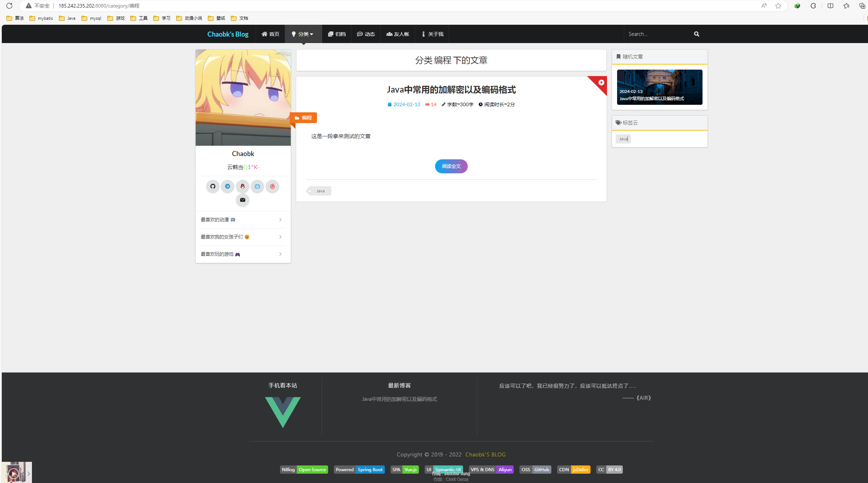The width and height of the screenshot is (868, 483).
Task: Click the Chaobk's Blog home logo
Action: click(227, 34)
